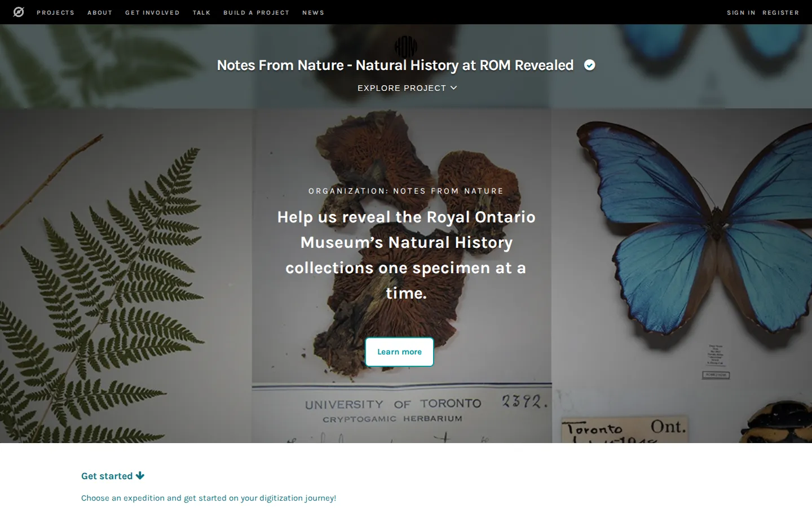This screenshot has height=508, width=812.
Task: Click the Learn more button
Action: pyautogui.click(x=399, y=352)
